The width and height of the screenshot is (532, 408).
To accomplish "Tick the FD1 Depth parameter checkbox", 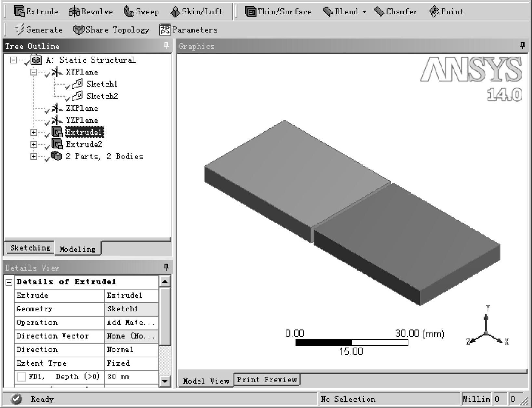I will click(21, 377).
